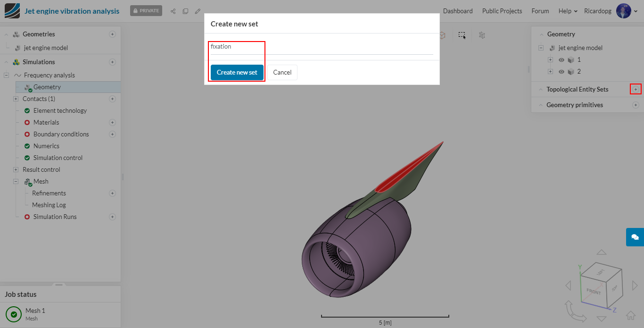Click Cancel in the dialog
Screen dimensions: 644x328
tap(282, 72)
